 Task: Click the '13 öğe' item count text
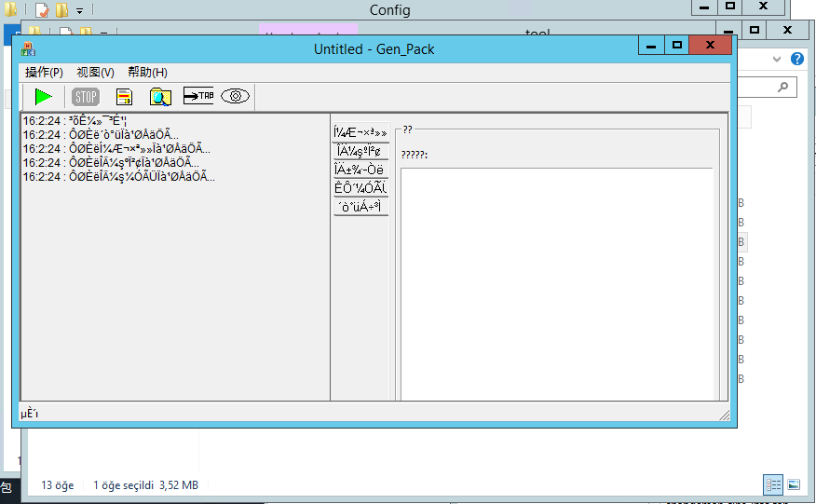coord(57,485)
